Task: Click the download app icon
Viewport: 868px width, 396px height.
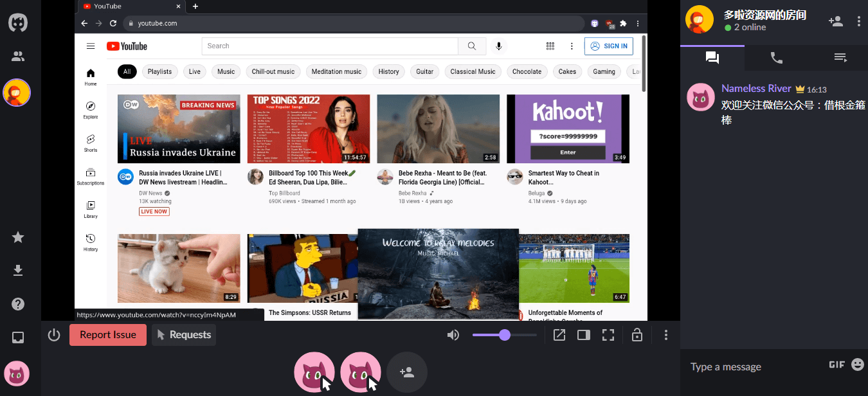Action: pos(18,271)
